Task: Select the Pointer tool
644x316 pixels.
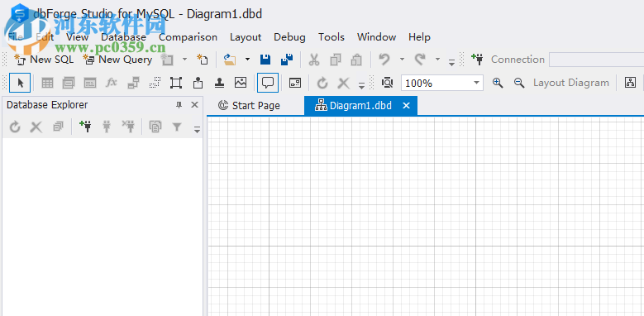Action: pyautogui.click(x=20, y=83)
